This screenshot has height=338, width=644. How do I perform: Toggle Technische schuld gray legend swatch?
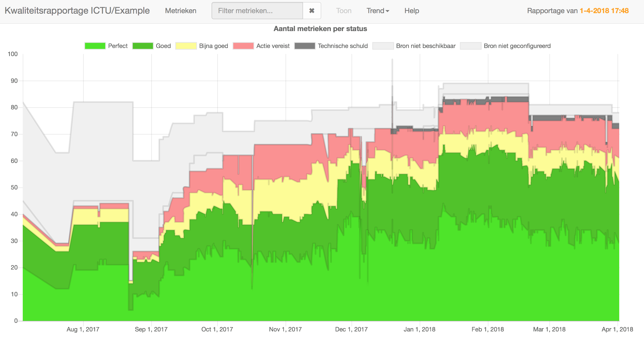[x=305, y=46]
